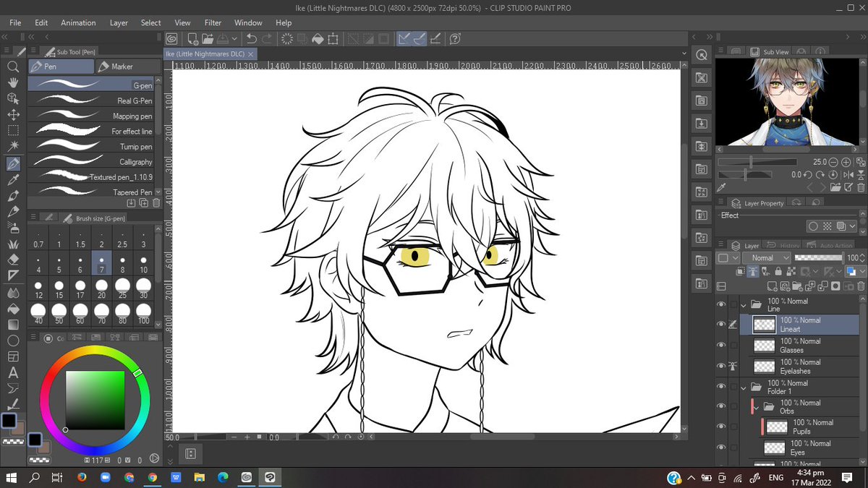
Task: Hide the Orbs folder
Action: pos(721,407)
